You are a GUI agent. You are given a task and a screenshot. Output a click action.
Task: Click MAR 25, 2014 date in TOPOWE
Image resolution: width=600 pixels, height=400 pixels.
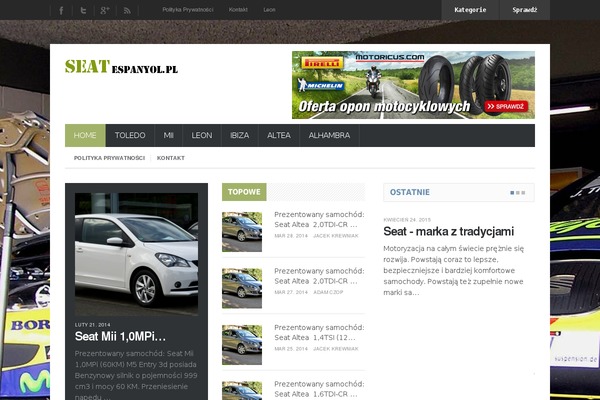291,349
